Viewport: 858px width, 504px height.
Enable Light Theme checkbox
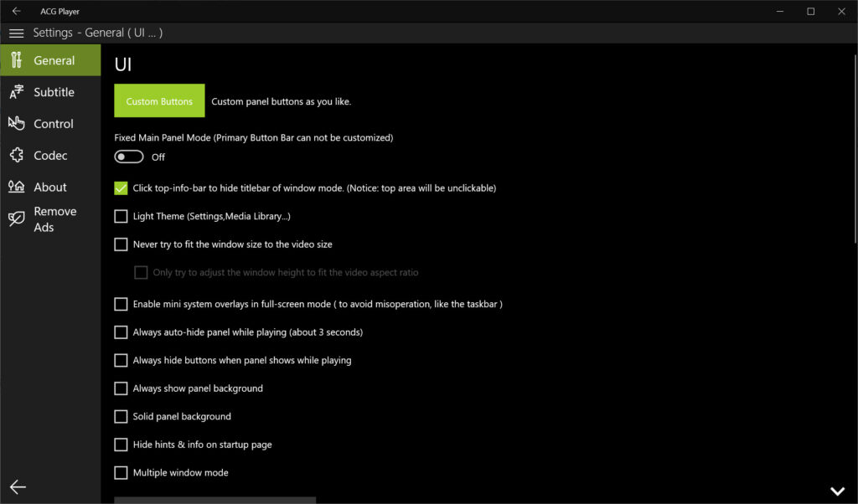coord(121,217)
